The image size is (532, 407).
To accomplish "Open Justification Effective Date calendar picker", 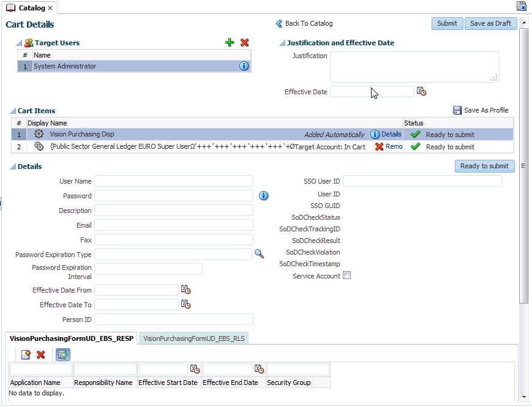I will click(x=421, y=91).
